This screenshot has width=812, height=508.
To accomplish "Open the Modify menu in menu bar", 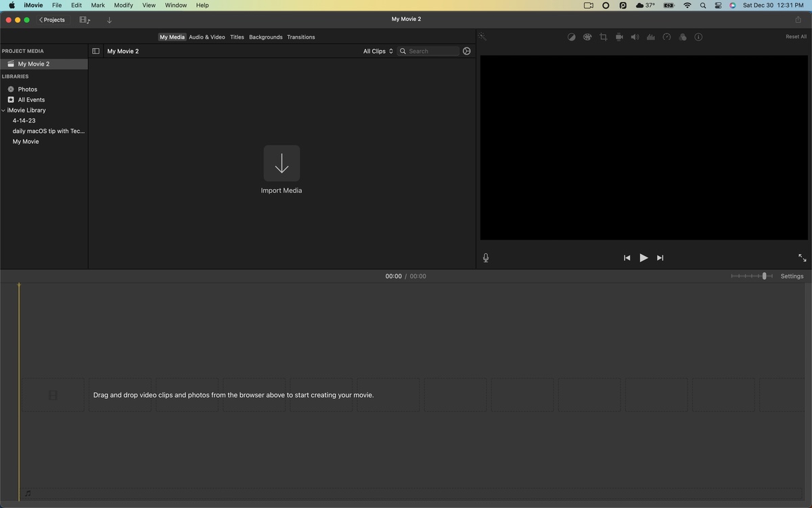I will (x=123, y=5).
